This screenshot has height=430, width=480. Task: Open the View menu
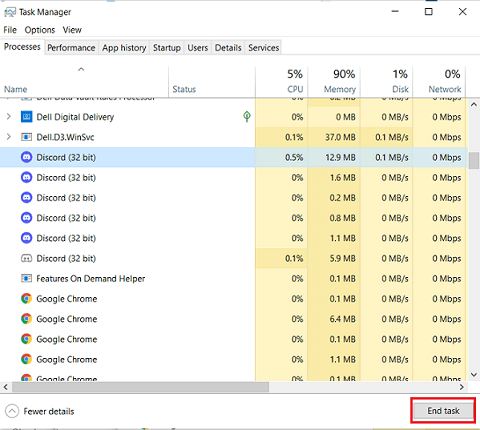pos(72,30)
